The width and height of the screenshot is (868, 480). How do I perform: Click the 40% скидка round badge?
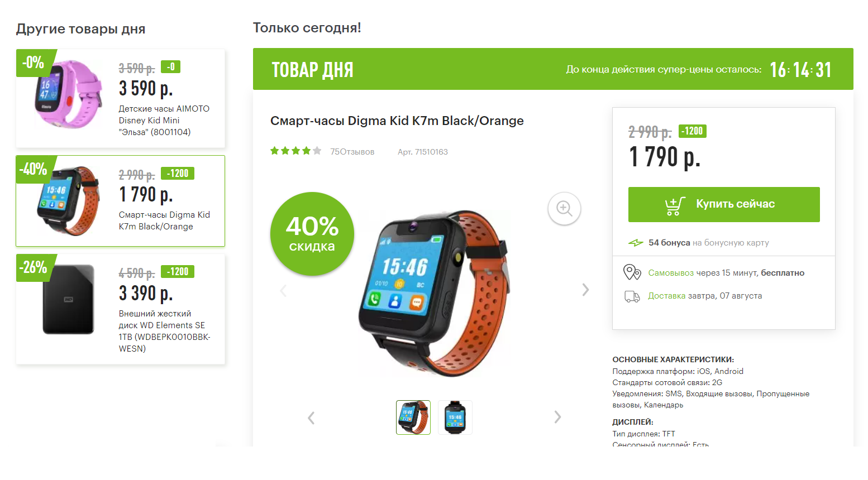[x=312, y=234]
